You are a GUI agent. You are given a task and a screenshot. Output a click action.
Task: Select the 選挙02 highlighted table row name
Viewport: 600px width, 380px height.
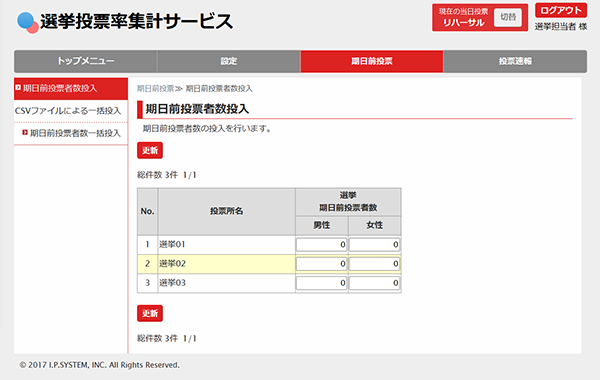coord(173,264)
